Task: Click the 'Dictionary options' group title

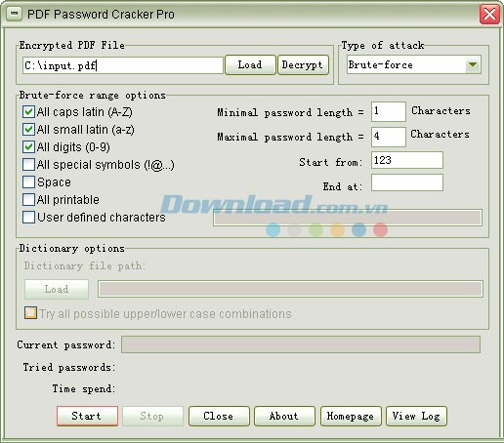Action: [x=71, y=249]
